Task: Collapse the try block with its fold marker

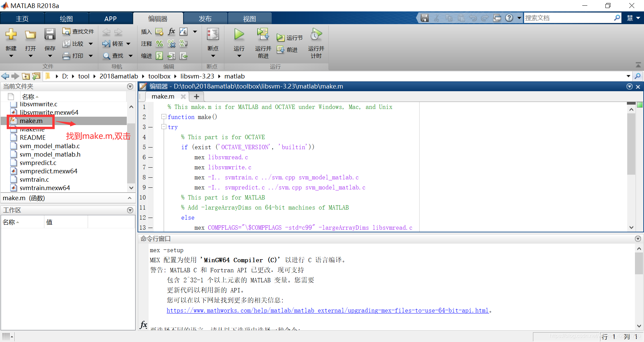Action: click(164, 127)
